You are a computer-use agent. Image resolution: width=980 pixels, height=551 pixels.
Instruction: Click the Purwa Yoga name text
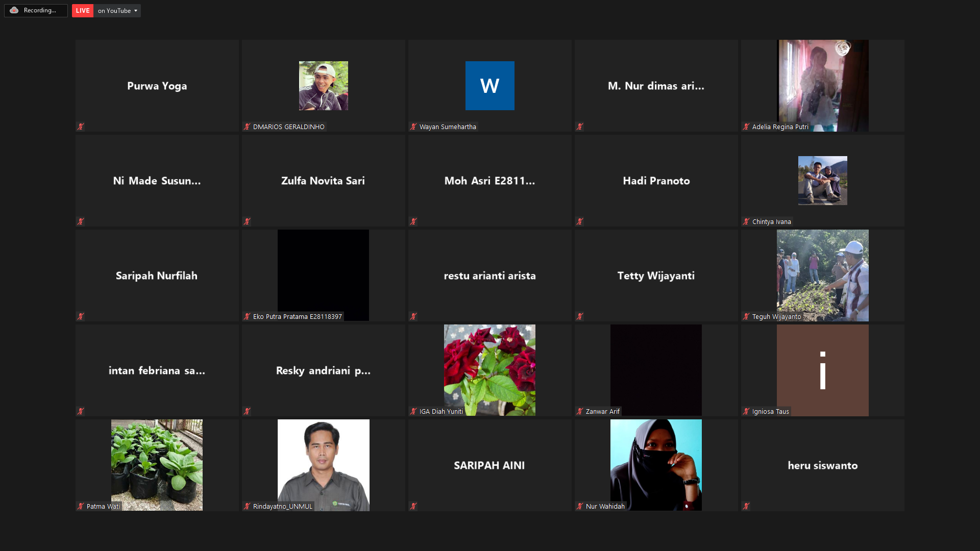click(157, 86)
